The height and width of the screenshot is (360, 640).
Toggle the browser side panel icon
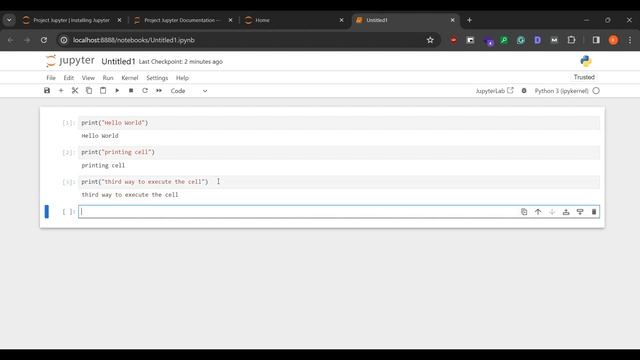click(596, 40)
